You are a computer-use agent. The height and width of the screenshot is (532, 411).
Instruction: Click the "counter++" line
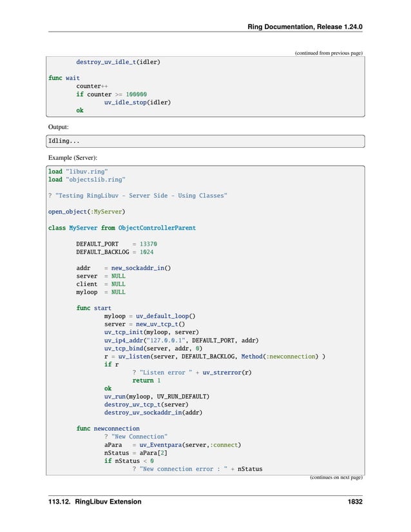click(x=92, y=86)
